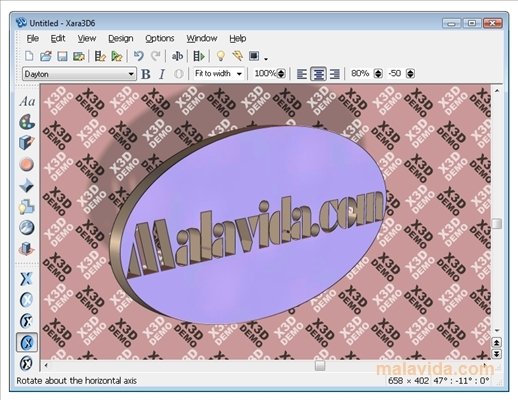518x400 pixels.
Task: Click the lightning pencil toolbar icon
Action: tap(237, 56)
